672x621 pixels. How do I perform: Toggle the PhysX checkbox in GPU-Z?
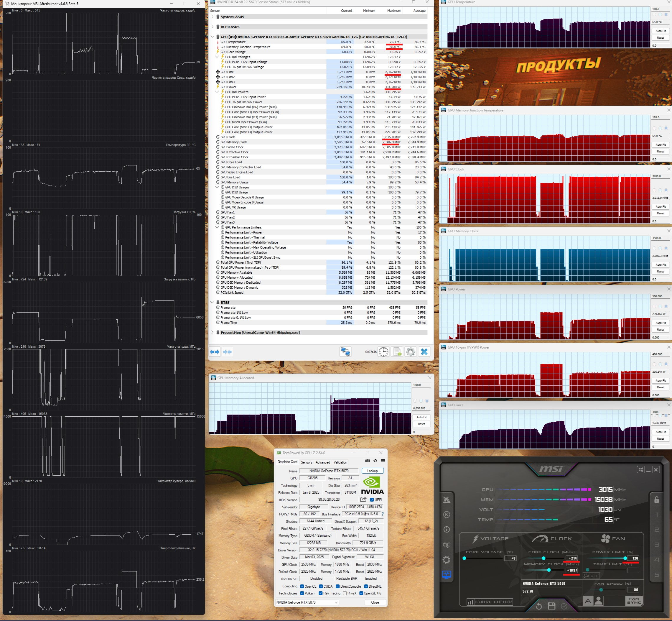coord(345,594)
